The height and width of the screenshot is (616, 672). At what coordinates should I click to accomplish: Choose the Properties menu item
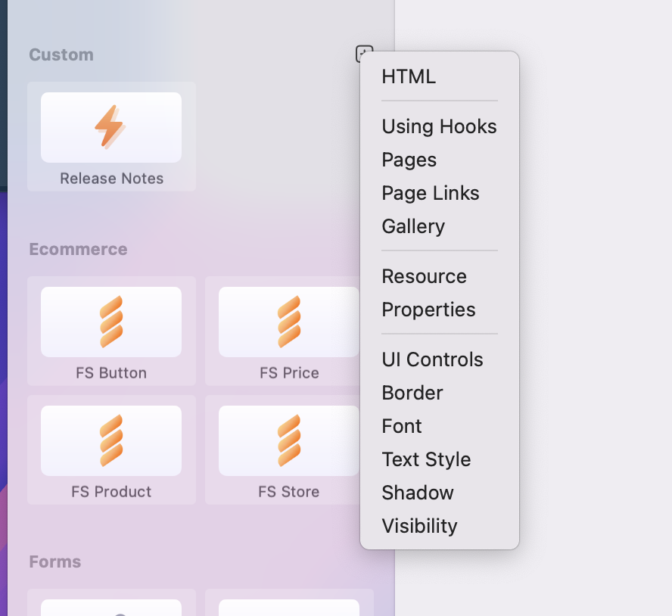[x=428, y=310]
